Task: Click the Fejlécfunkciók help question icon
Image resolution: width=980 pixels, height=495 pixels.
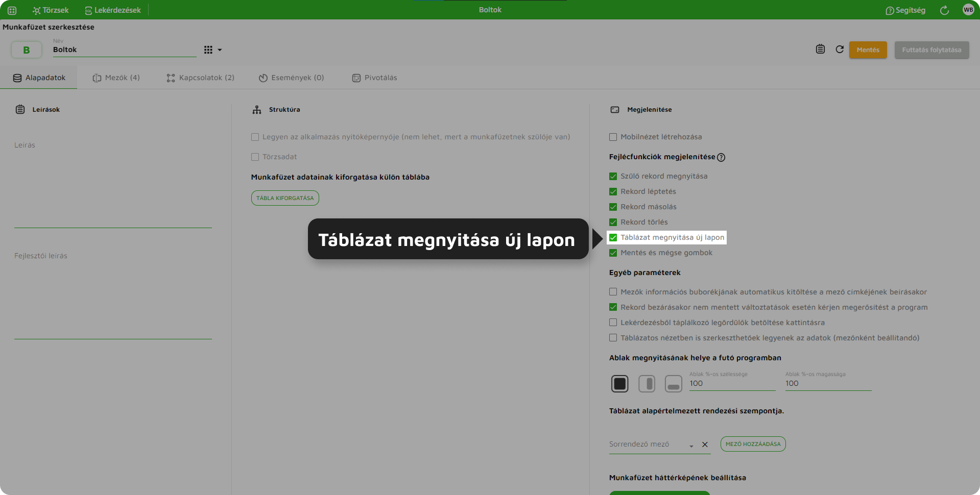Action: (721, 157)
